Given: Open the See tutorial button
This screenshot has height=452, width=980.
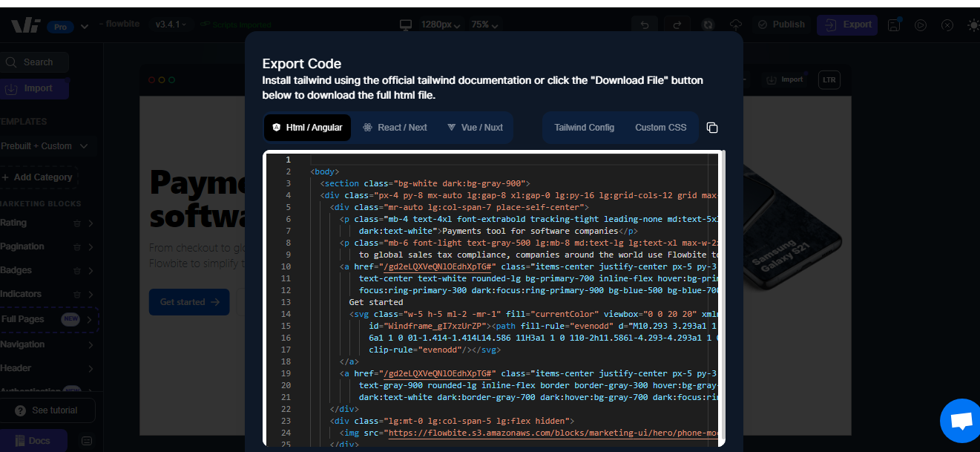Looking at the screenshot, I should (x=47, y=410).
